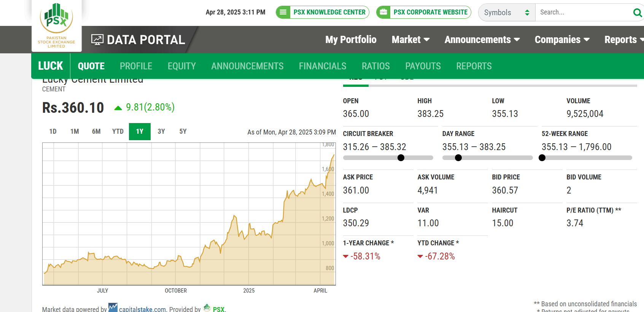Select the 1Y chart range

pyautogui.click(x=140, y=131)
